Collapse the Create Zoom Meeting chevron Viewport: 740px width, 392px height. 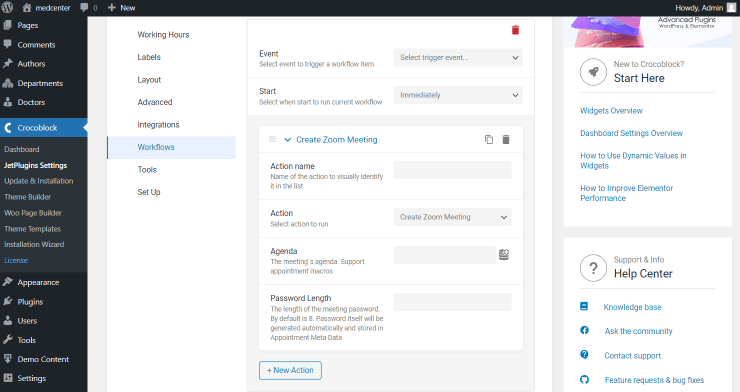(x=287, y=140)
